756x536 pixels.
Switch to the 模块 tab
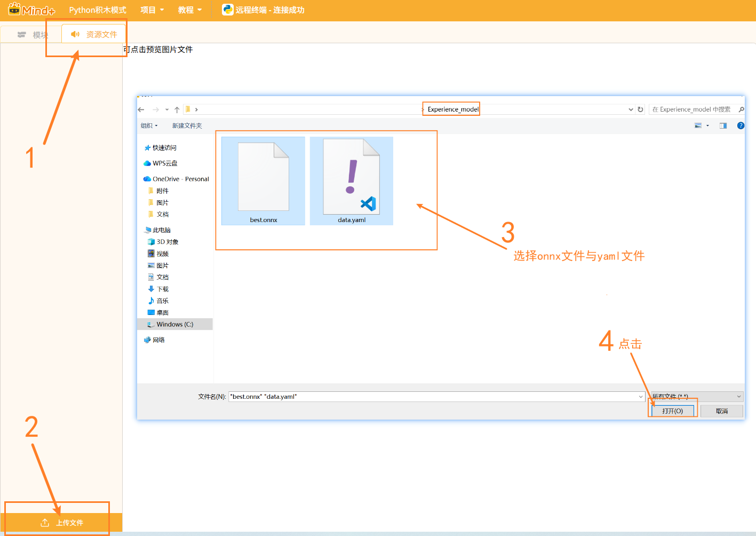(x=32, y=35)
